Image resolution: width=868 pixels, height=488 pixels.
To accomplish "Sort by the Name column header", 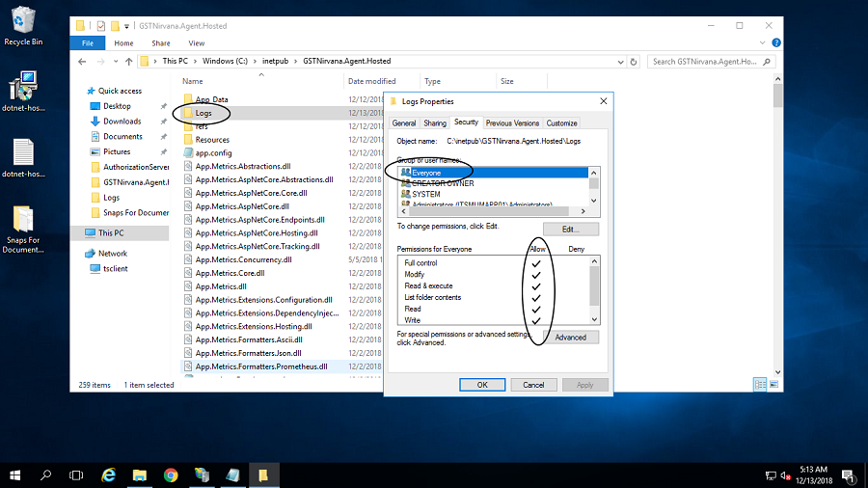I will pos(193,81).
